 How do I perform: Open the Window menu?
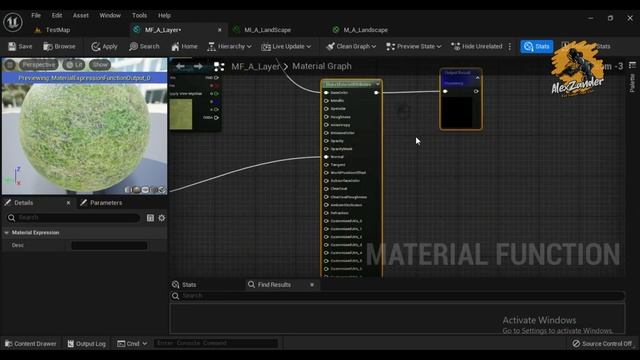coord(110,16)
